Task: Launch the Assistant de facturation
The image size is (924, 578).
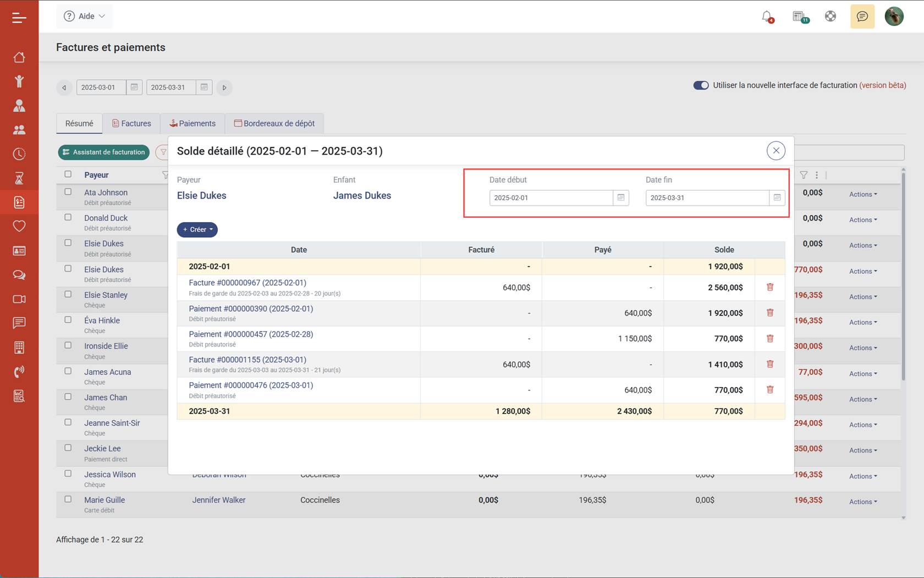Action: click(104, 152)
